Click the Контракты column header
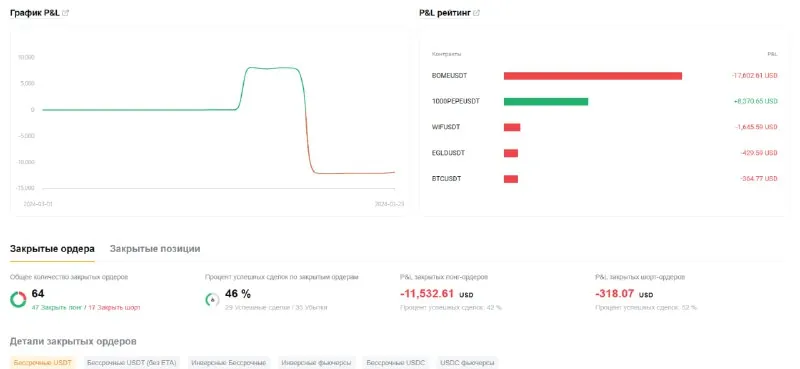 (446, 54)
